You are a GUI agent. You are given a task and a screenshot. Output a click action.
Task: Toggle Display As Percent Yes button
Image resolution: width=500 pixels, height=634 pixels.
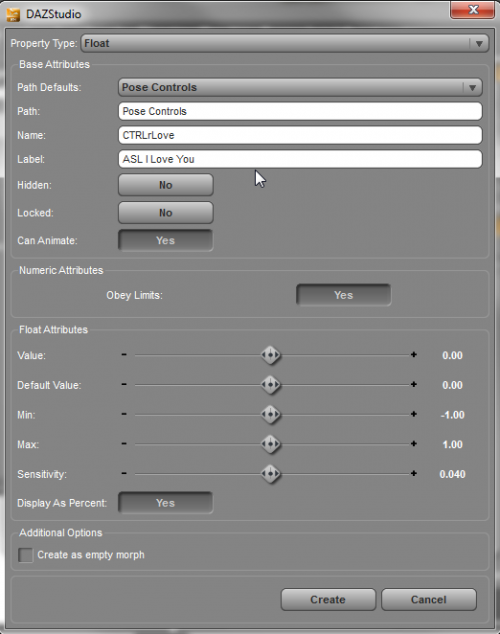pos(166,503)
